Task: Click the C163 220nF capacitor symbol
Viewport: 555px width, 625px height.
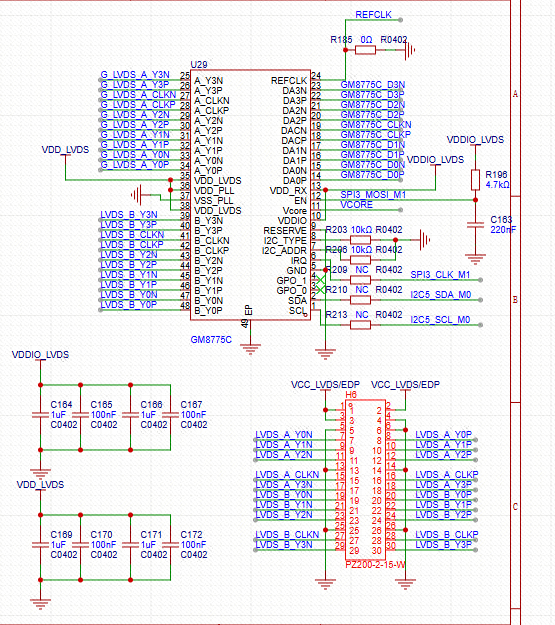Action: (x=475, y=225)
